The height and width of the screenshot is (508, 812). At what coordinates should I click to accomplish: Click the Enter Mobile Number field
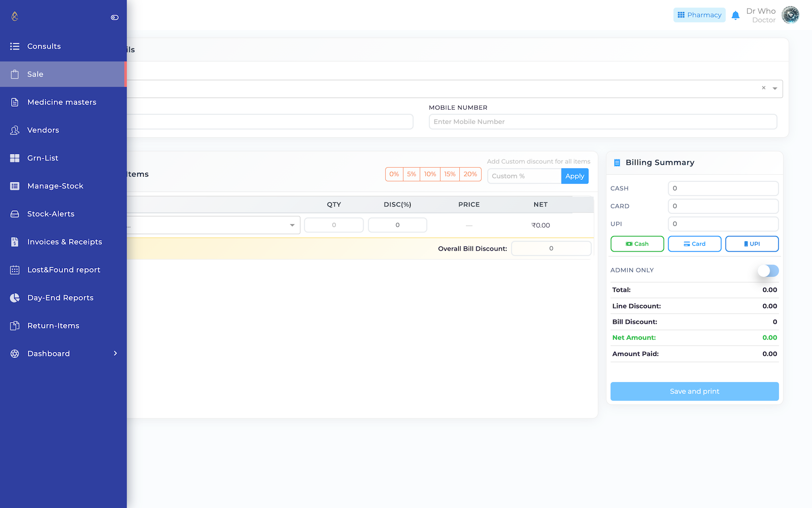click(x=602, y=122)
